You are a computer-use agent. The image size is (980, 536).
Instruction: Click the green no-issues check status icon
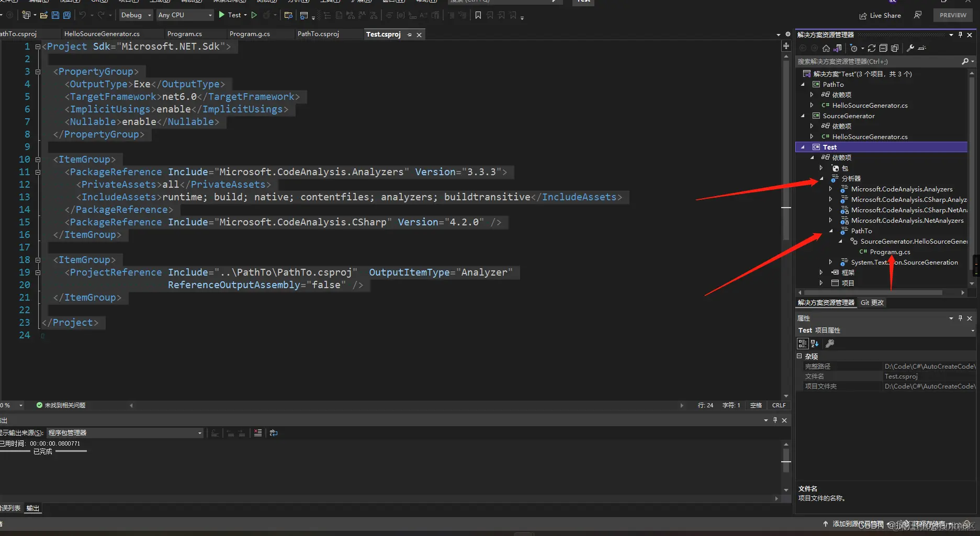pyautogui.click(x=39, y=405)
